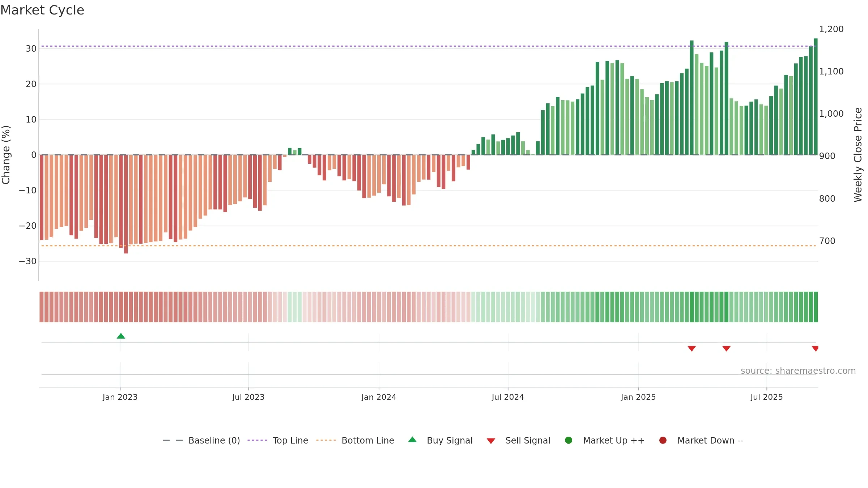Image resolution: width=868 pixels, height=488 pixels.
Task: Toggle the Baseline (0) legend entry
Action: tap(201, 440)
